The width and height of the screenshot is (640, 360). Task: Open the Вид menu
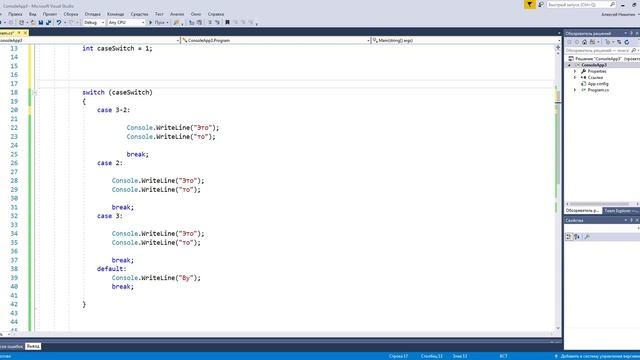tap(32, 14)
